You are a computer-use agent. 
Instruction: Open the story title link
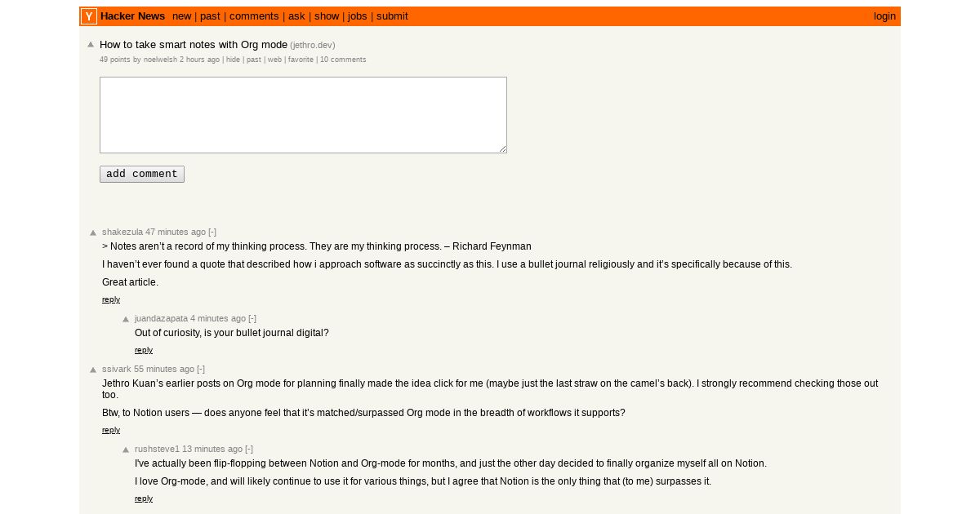click(194, 45)
